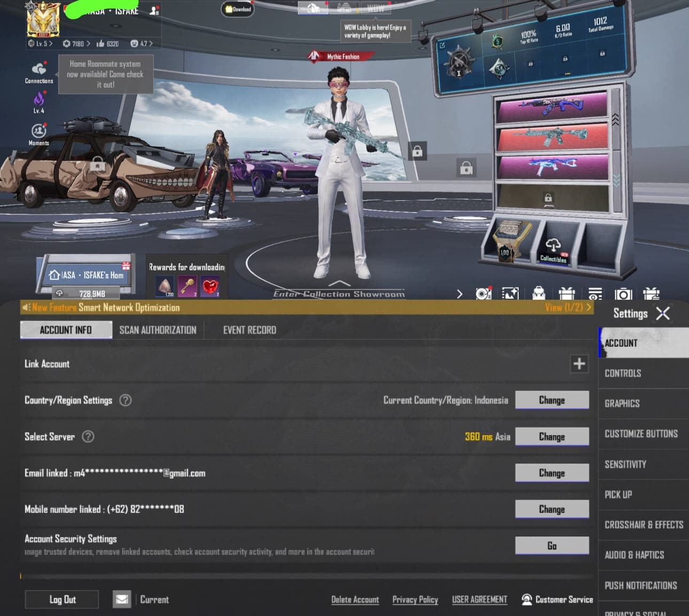The width and height of the screenshot is (689, 616).
Task: Click the edit icon on the stats board
Action: coord(442,45)
